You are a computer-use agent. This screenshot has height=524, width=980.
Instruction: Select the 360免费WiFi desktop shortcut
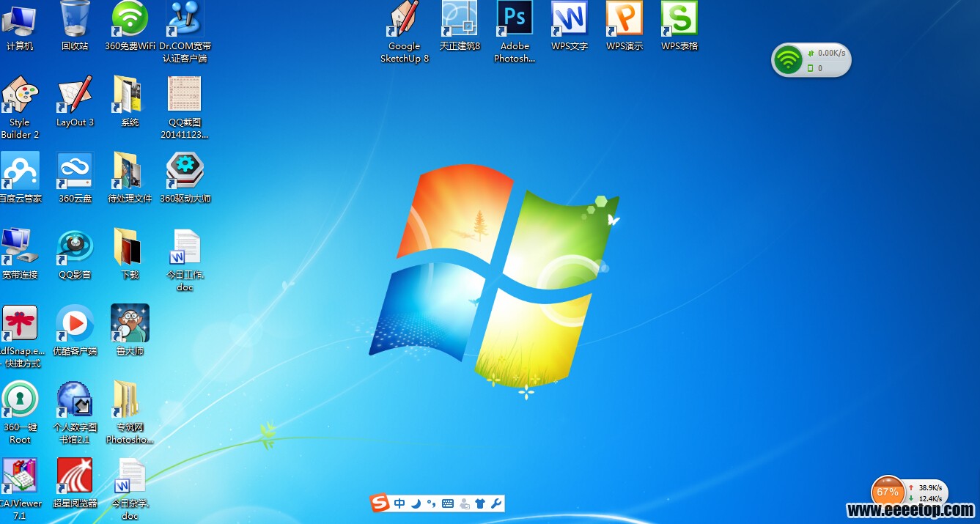pyautogui.click(x=130, y=26)
